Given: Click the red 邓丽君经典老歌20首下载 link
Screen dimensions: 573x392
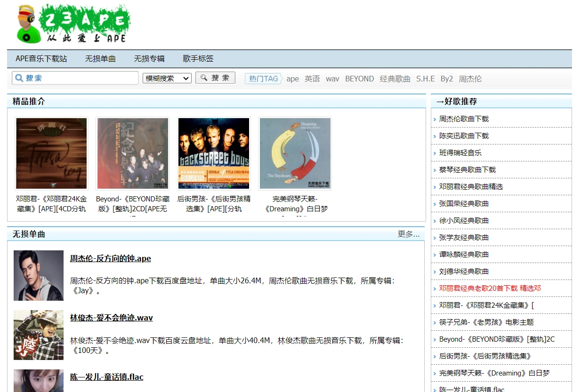Looking at the screenshot, I should click(490, 288).
